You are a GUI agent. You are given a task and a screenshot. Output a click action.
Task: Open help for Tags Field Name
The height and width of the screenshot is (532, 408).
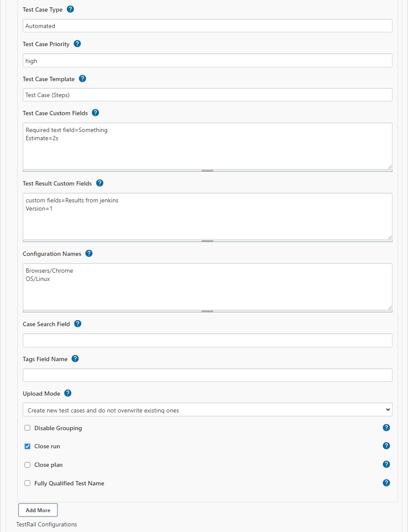[x=75, y=359]
